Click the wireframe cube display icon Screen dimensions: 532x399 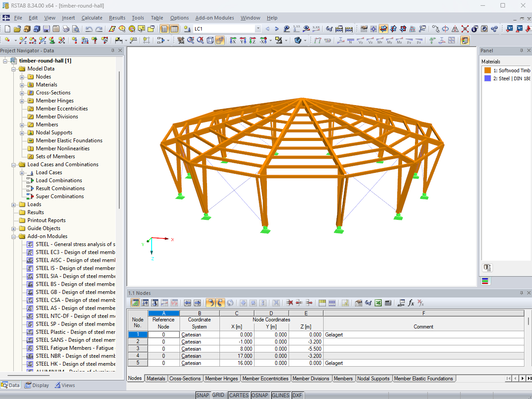[210, 40]
